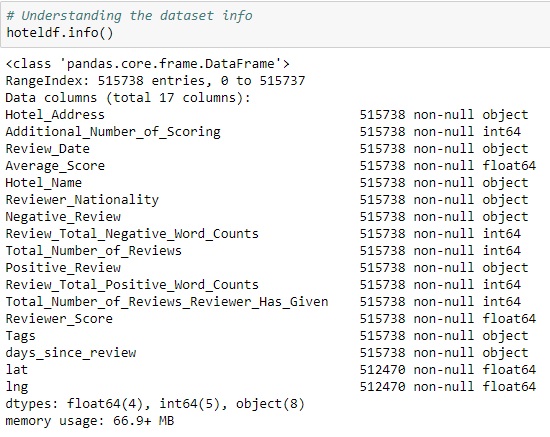Click the Reviewer_Score column name
Screen dimensions: 550x437
tap(59, 319)
